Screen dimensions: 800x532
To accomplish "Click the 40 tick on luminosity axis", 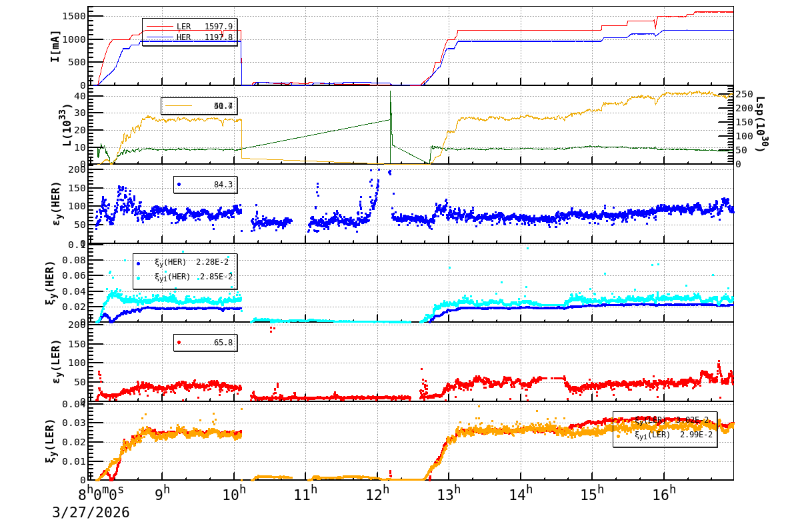I will click(x=80, y=95).
